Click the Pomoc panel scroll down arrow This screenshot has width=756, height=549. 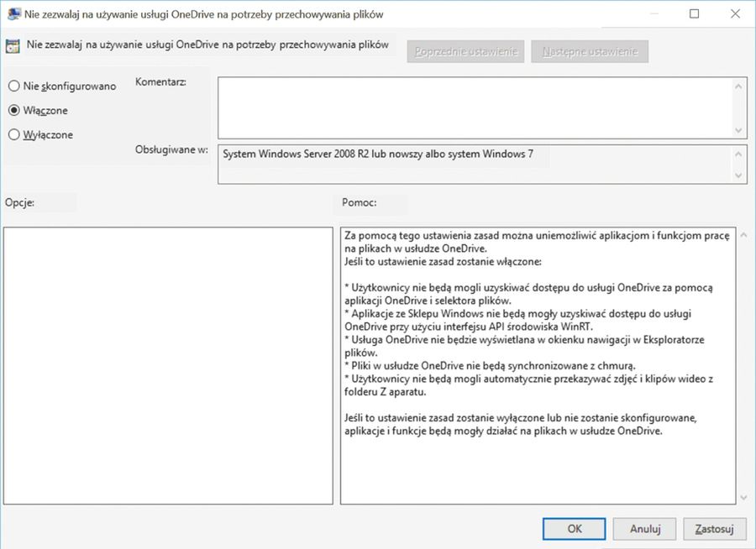point(743,497)
